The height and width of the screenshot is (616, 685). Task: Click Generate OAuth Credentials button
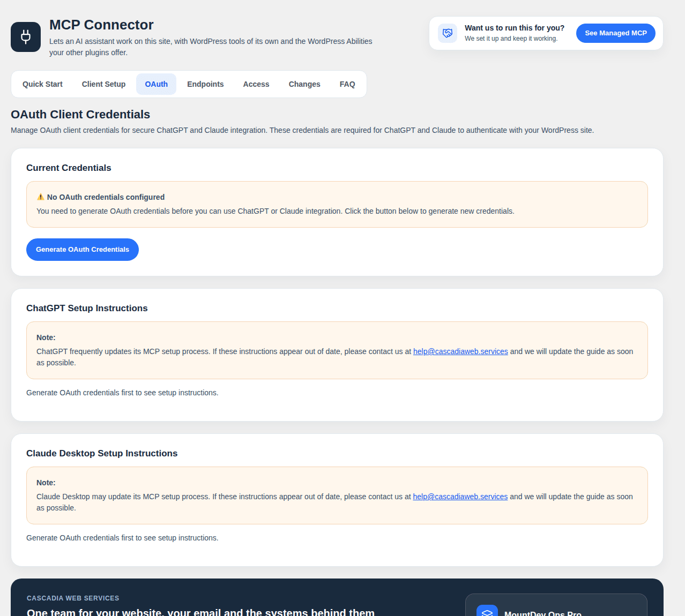pyautogui.click(x=83, y=250)
